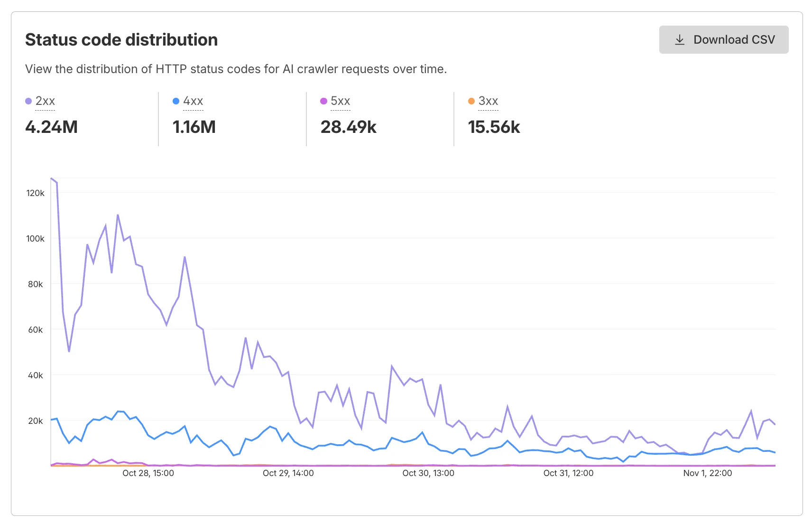Click the 5xx color marker swatch
Viewport: 812px width, 524px height.
323,101
